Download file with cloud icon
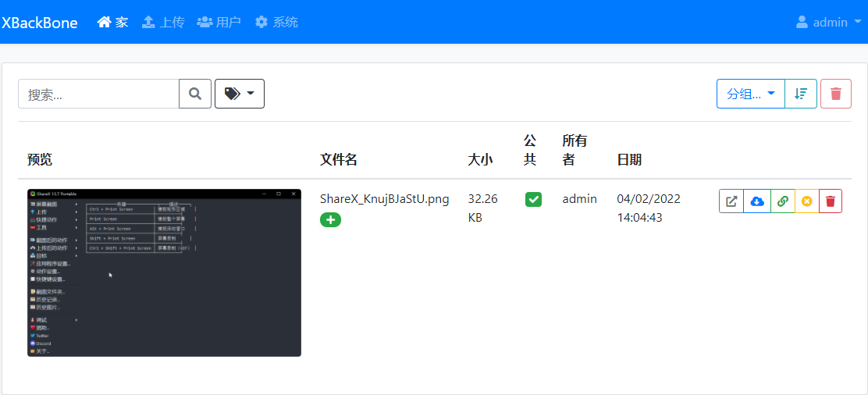868x395 pixels. pos(756,201)
